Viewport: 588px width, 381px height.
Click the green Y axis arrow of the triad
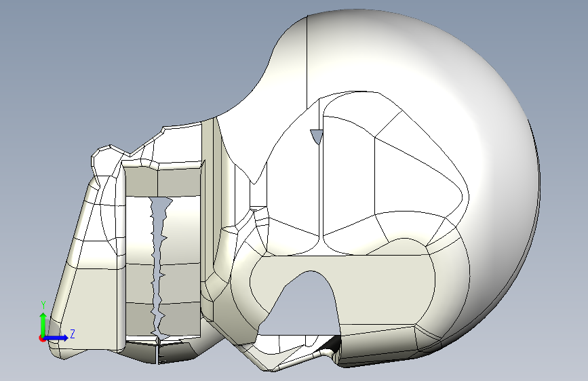tap(43, 324)
